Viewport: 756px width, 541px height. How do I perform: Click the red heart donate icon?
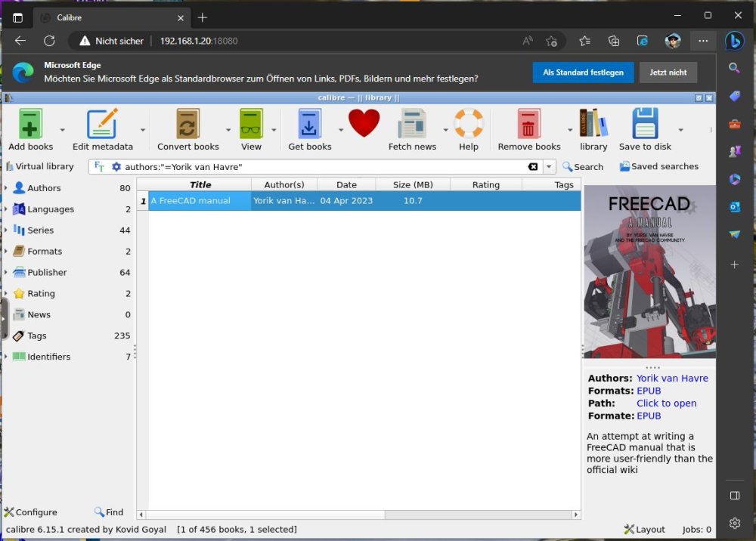(364, 123)
